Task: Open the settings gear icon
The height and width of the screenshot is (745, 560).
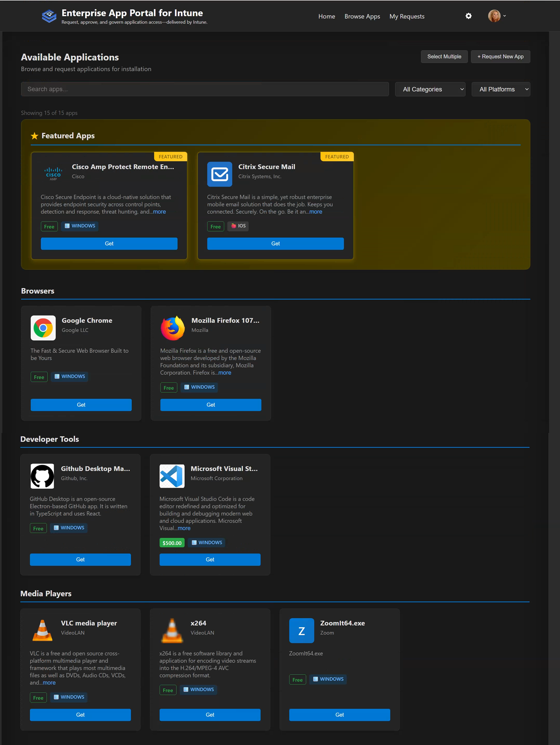Action: tap(468, 16)
